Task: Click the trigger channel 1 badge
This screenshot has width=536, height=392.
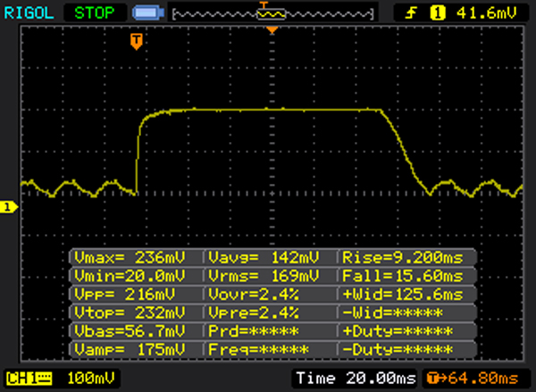Action: point(438,13)
